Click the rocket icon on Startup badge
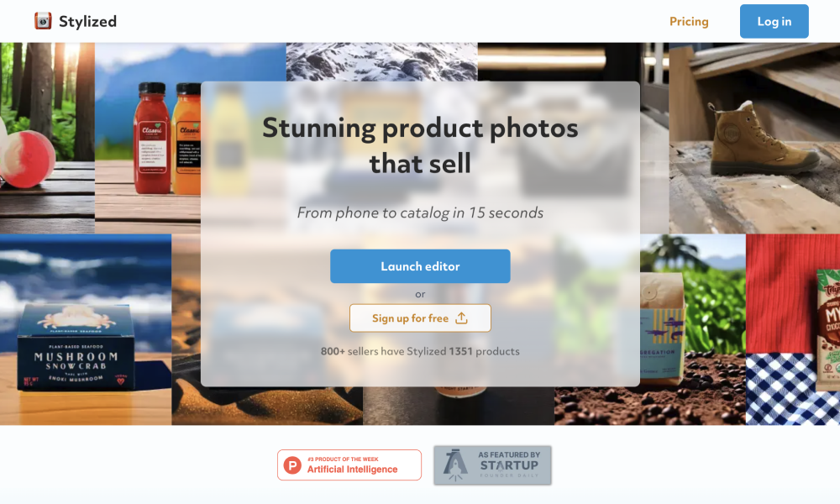The width and height of the screenshot is (840, 504). (x=454, y=465)
